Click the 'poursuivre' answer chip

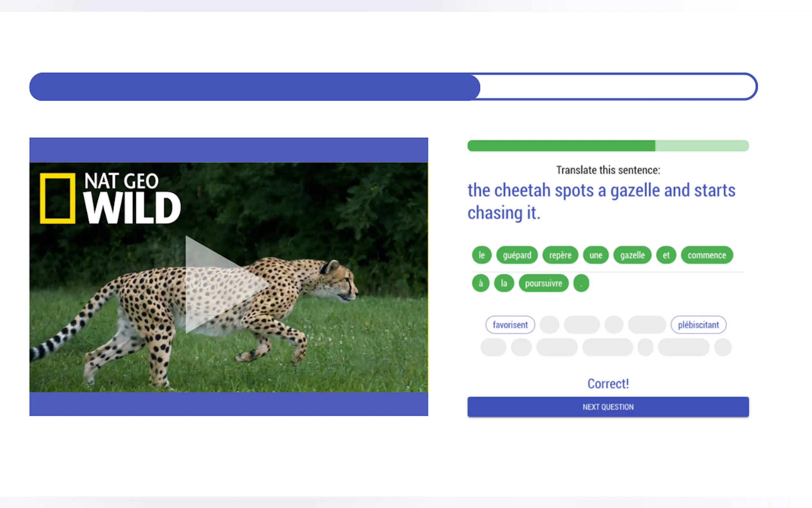(543, 283)
